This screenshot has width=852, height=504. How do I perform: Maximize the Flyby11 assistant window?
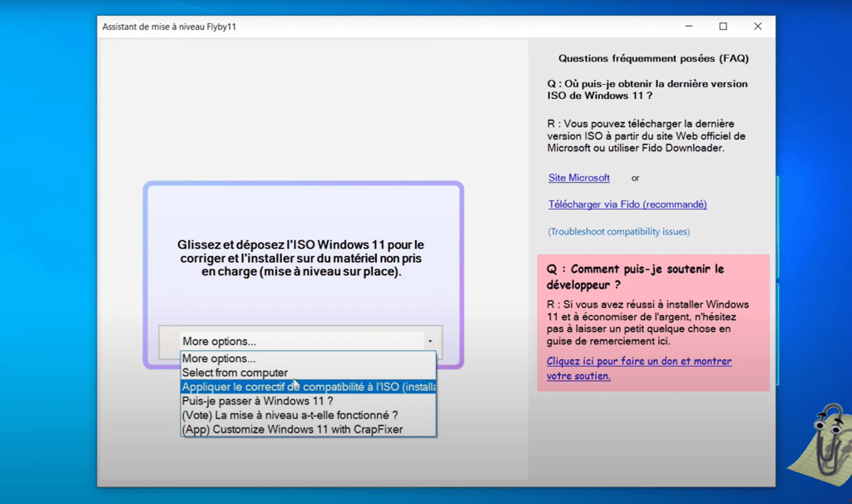pyautogui.click(x=723, y=26)
